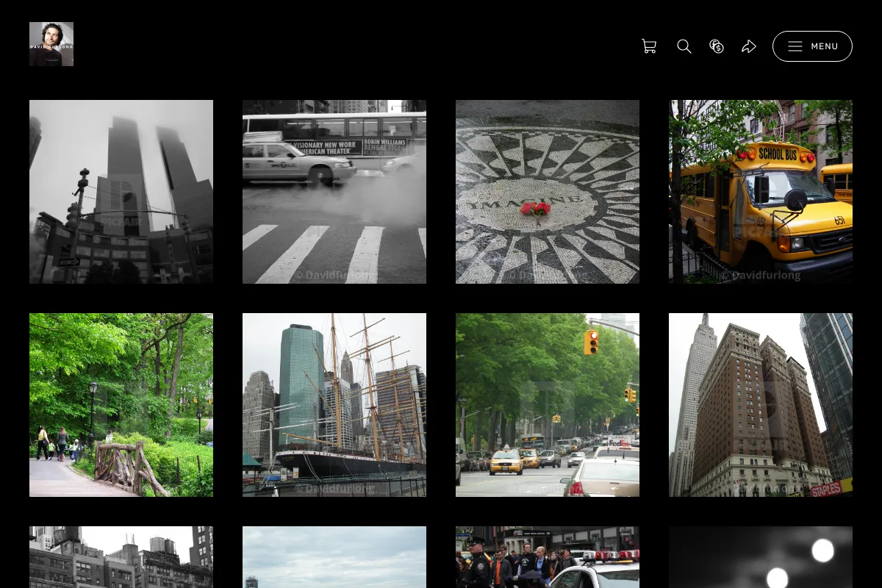View the rooftop water towers photo
The image size is (882, 588).
121,557
